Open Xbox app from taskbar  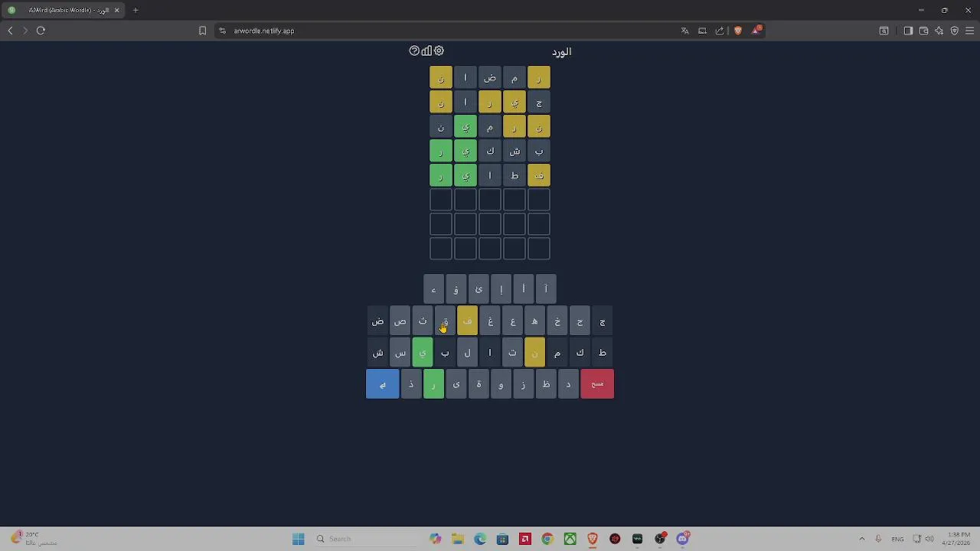(570, 539)
